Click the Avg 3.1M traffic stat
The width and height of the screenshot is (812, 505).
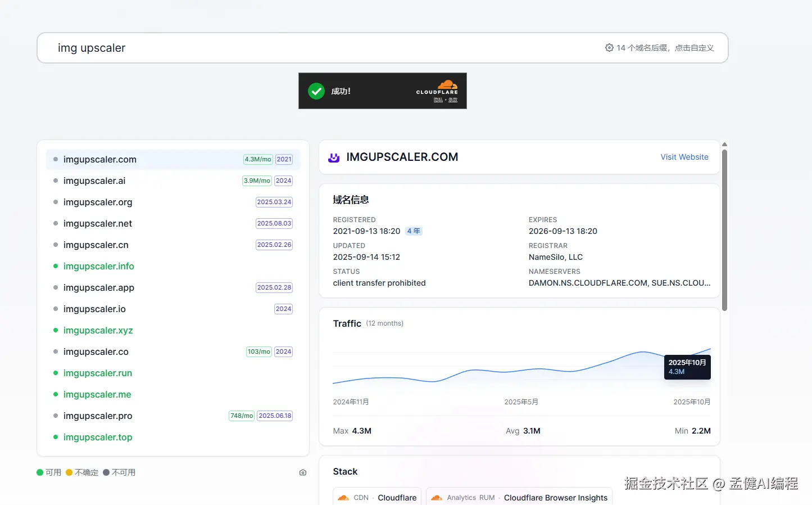click(x=523, y=431)
